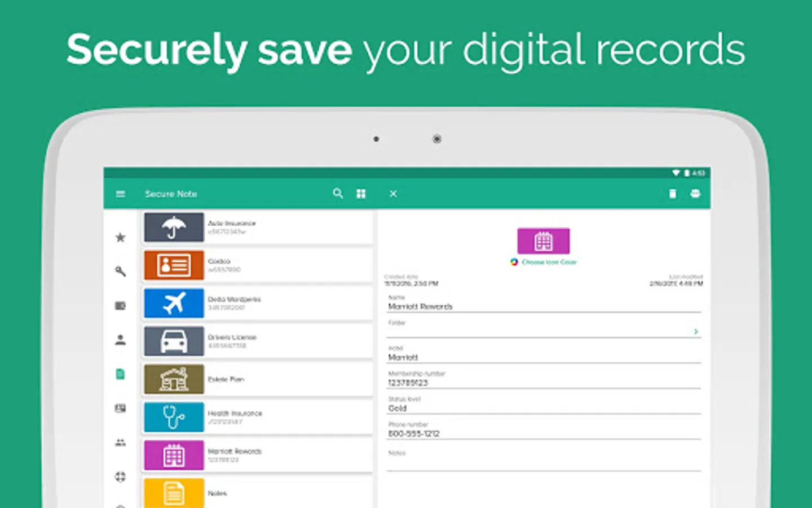Open the globe-shaped sidebar icon

click(x=120, y=477)
